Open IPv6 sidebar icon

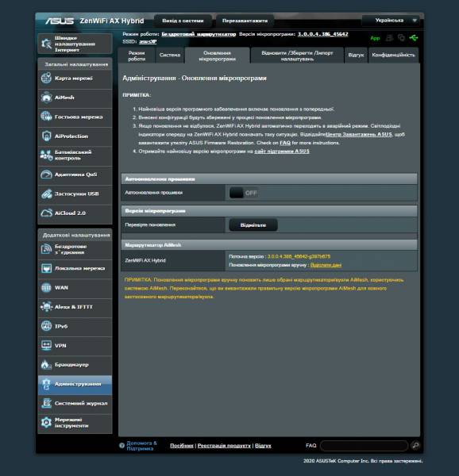tap(46, 326)
